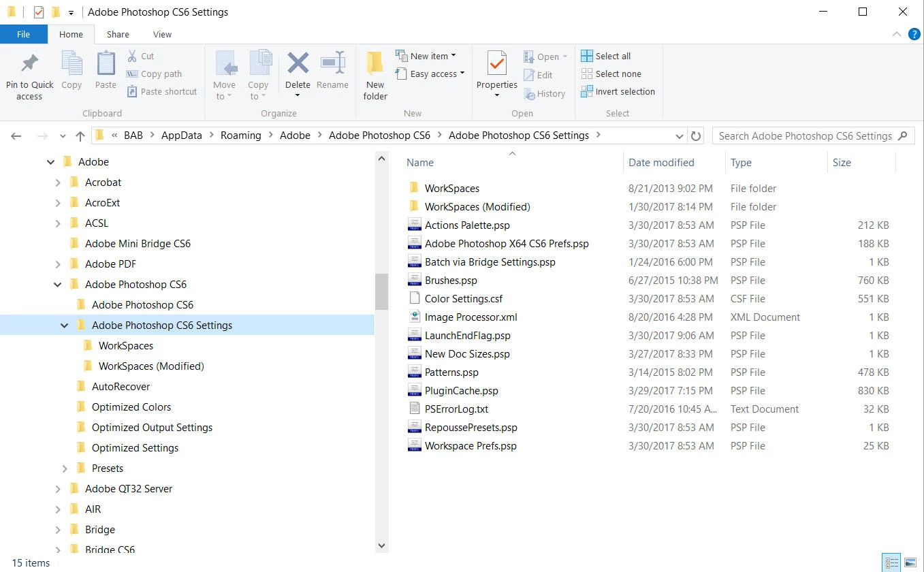The height and width of the screenshot is (572, 924).
Task: Click the Rename icon
Action: tap(332, 63)
